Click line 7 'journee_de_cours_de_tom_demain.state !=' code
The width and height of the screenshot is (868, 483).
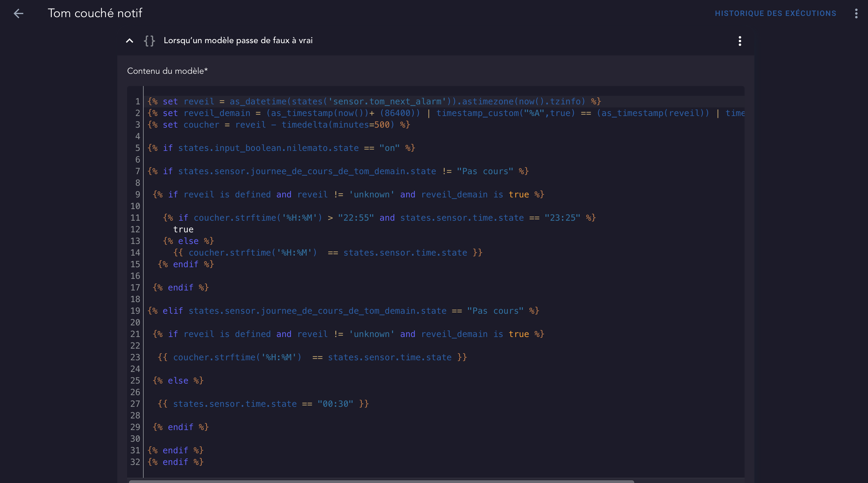click(338, 171)
